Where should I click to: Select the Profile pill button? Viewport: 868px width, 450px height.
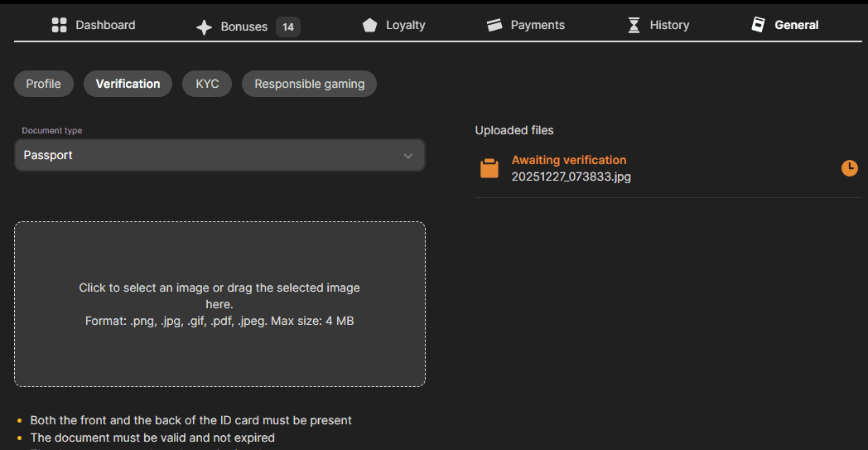pos(44,84)
